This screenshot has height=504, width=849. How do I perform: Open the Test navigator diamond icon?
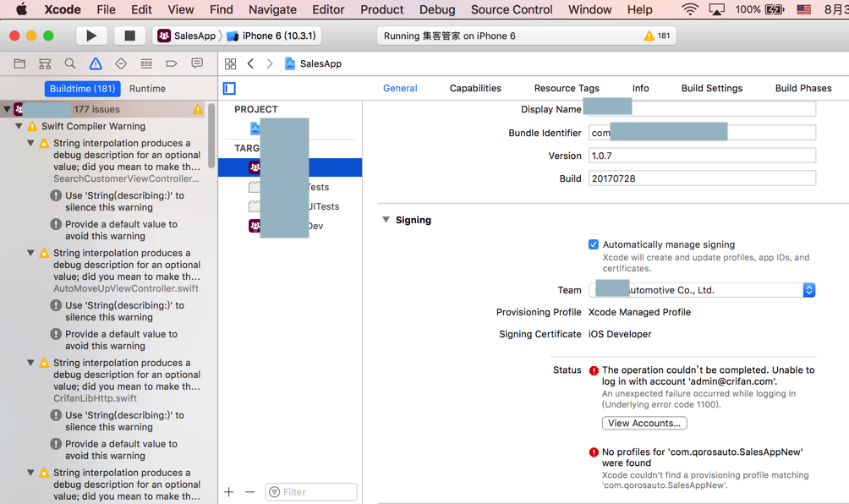pos(121,63)
